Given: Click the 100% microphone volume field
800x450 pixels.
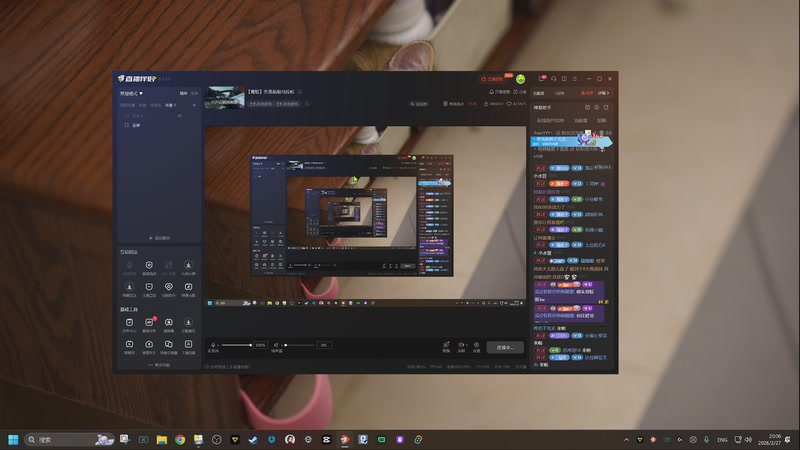Looking at the screenshot, I should pos(260,345).
